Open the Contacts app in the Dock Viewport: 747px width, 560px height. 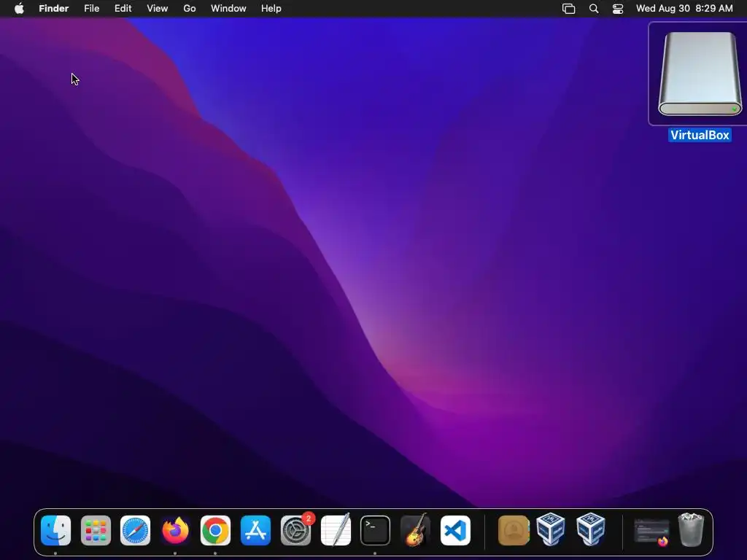tap(514, 531)
